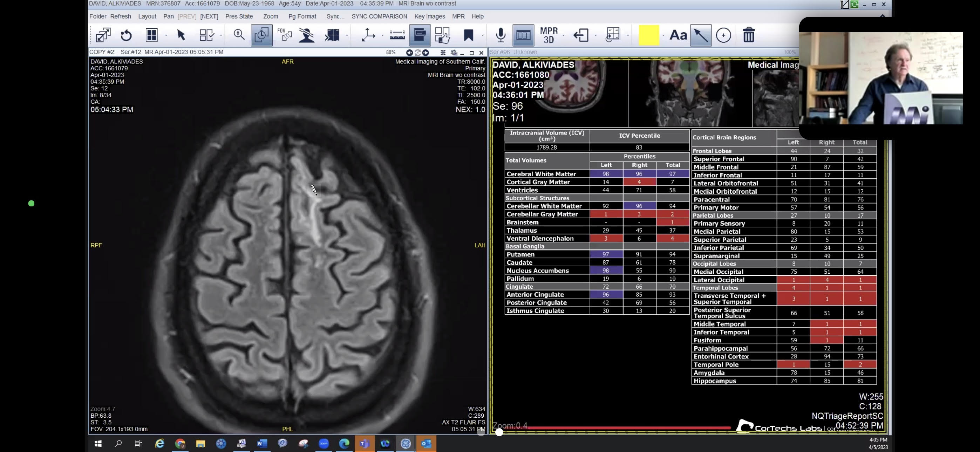The width and height of the screenshot is (980, 452).
Task: Click the rotate/reset arrow icon
Action: 126,35
